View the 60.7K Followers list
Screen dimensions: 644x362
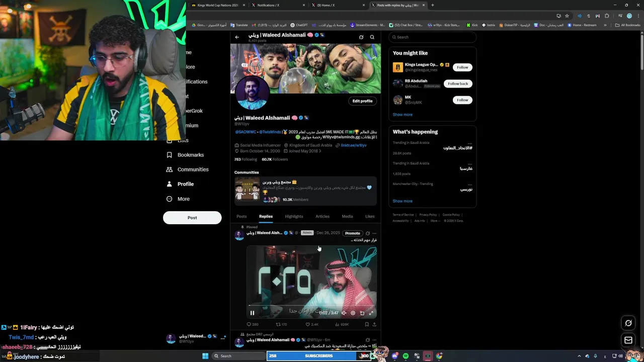(275, 159)
